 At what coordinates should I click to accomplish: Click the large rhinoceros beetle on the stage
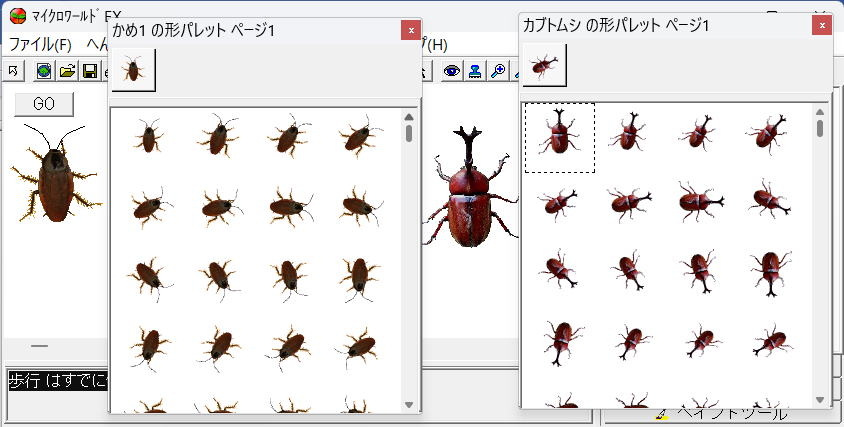[469, 188]
